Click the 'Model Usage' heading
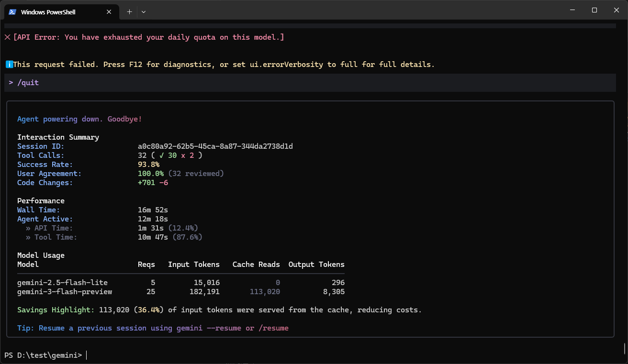This screenshot has width=628, height=364. tap(41, 255)
